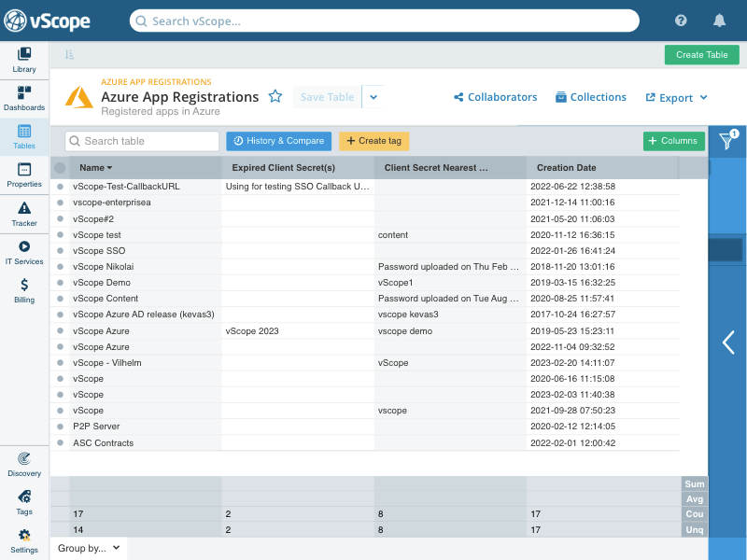
Task: Select the vScope#2 row marker
Action: point(60,218)
